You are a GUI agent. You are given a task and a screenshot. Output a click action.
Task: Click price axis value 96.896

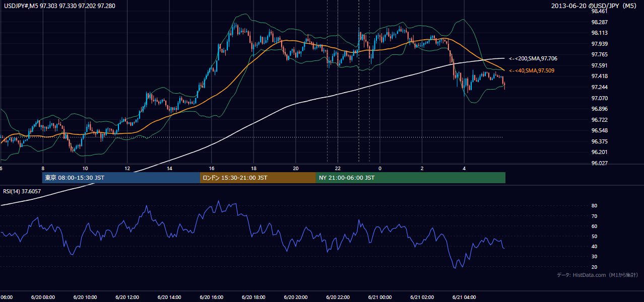pos(599,109)
